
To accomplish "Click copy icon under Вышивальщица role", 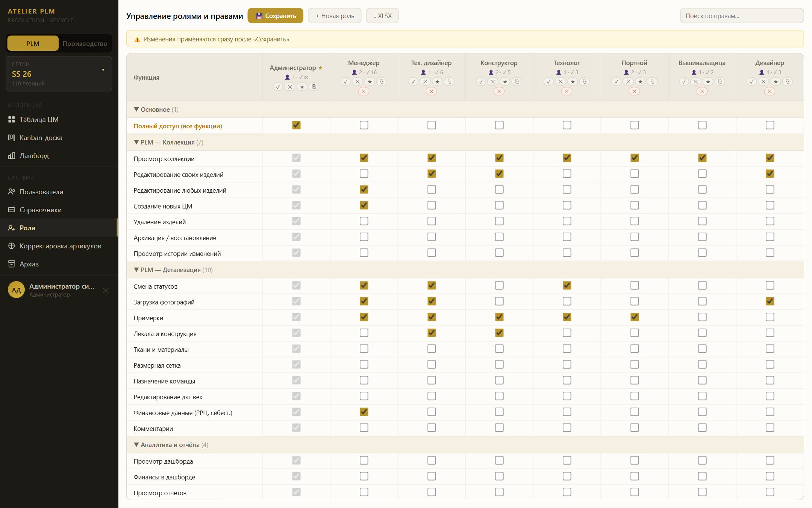I will pos(720,82).
